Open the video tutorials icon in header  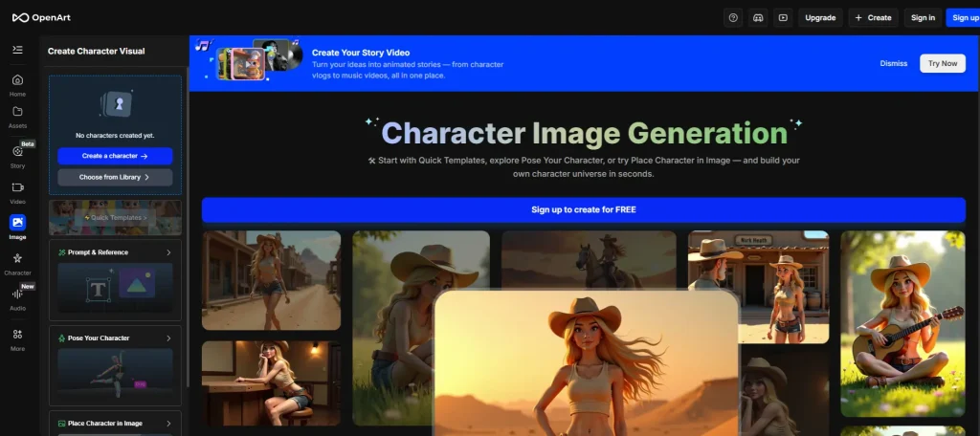click(x=783, y=17)
